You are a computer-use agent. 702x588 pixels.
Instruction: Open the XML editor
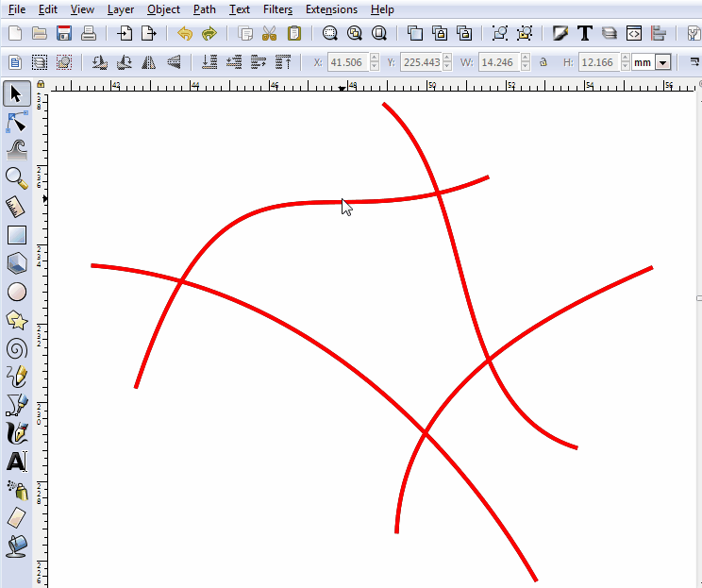point(634,34)
